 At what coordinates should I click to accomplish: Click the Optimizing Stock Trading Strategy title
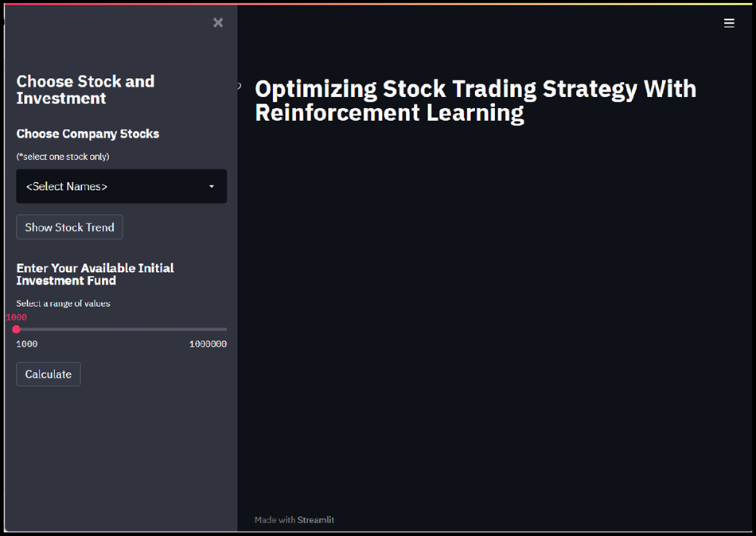point(475,100)
